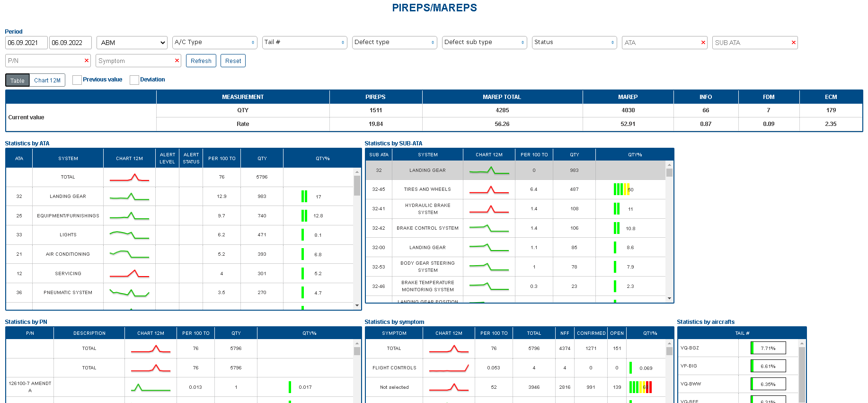Switch to the Table view tab
Viewport: 868px width, 403px height.
point(18,81)
